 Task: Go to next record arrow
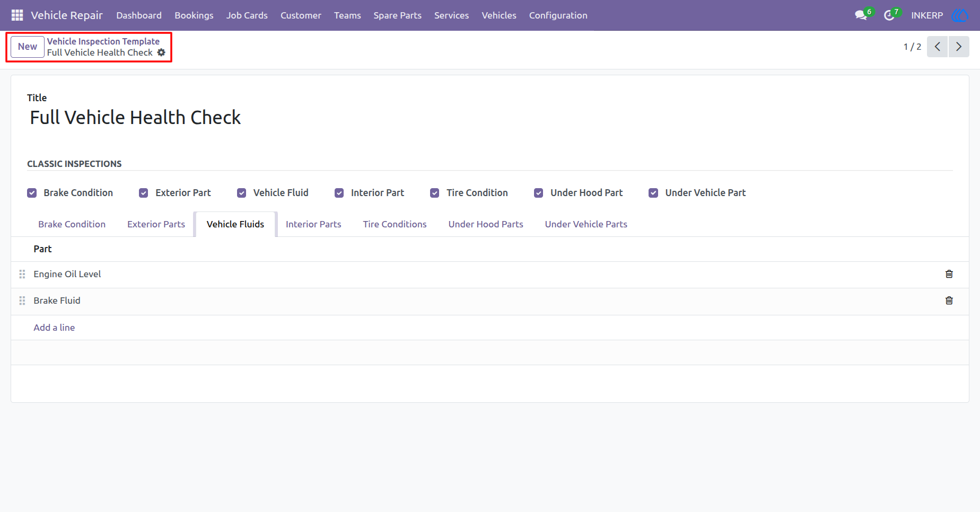click(x=959, y=47)
